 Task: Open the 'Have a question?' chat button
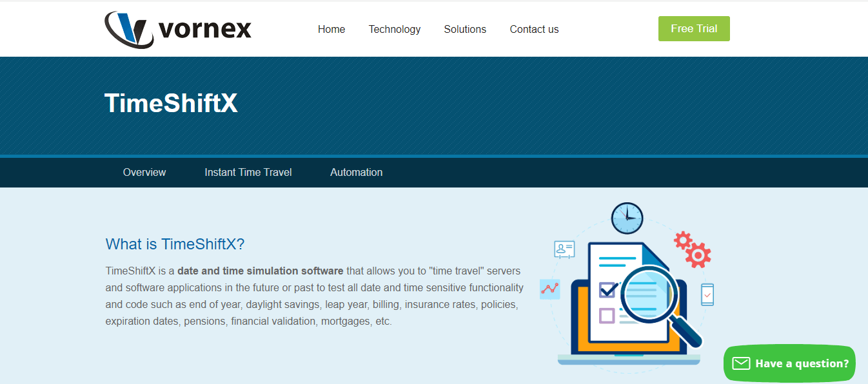point(789,363)
